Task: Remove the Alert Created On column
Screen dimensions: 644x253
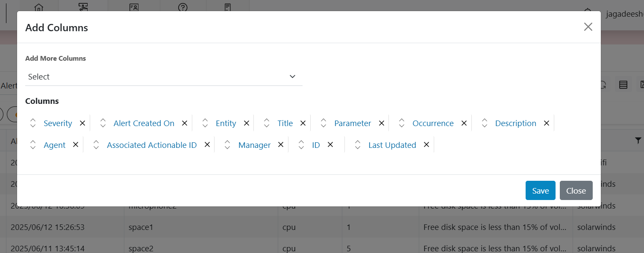Action: [x=185, y=123]
